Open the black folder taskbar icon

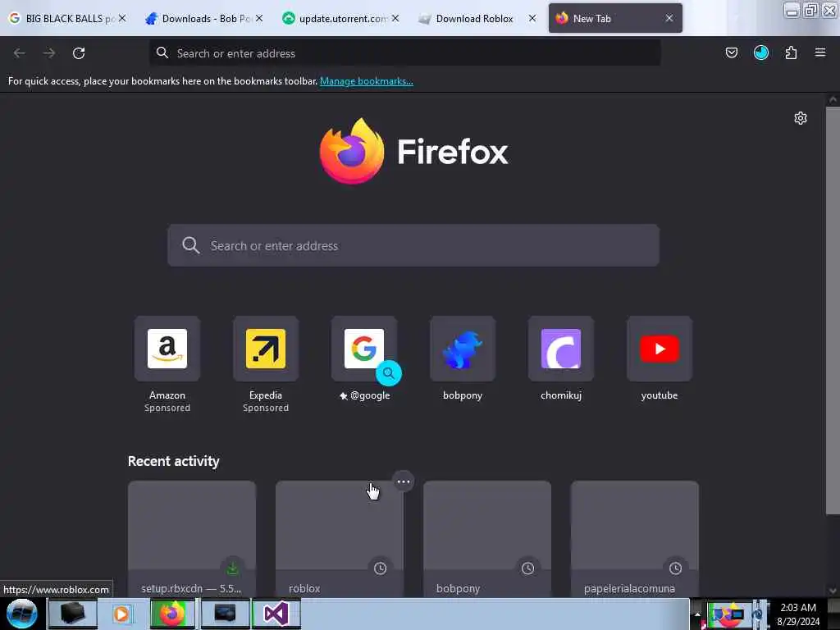pos(72,614)
